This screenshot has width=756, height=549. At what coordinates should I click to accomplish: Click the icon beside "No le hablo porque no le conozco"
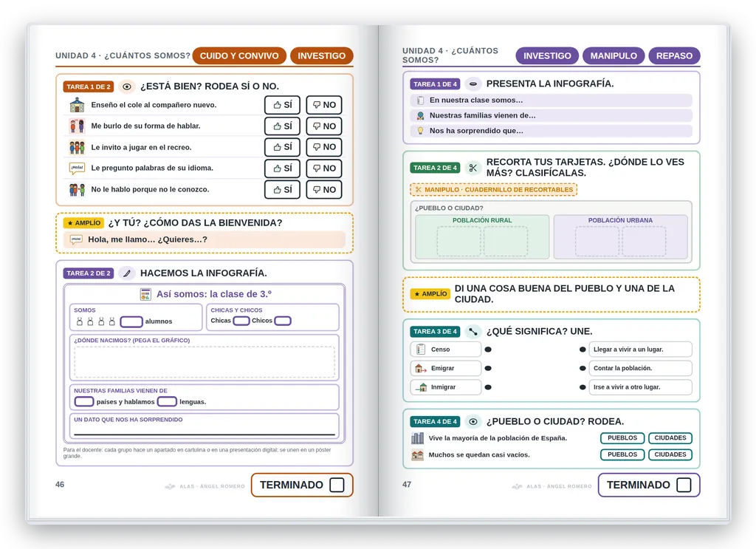pos(77,190)
